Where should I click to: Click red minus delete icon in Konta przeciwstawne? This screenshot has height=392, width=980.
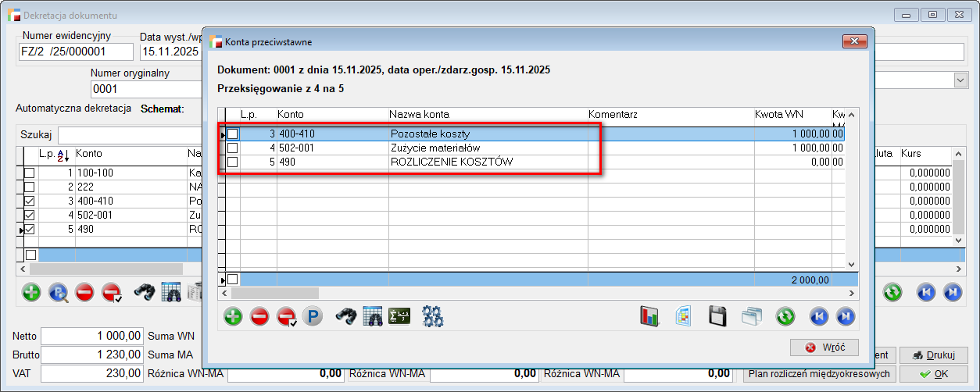pos(260,316)
